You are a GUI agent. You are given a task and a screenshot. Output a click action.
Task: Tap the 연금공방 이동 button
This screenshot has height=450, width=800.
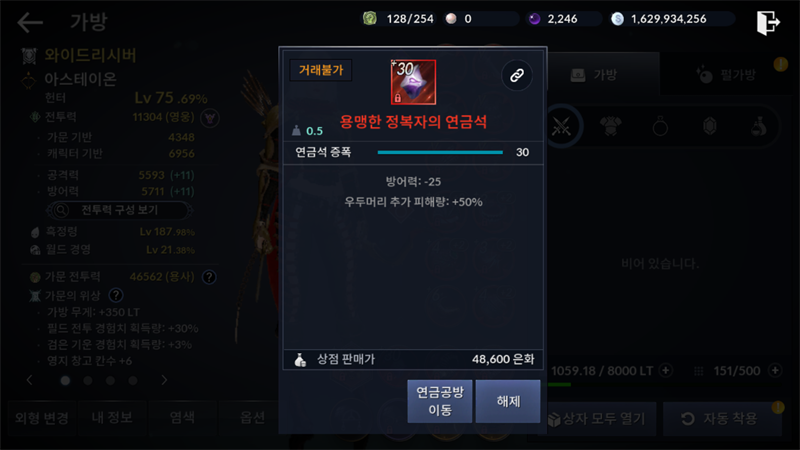click(440, 401)
